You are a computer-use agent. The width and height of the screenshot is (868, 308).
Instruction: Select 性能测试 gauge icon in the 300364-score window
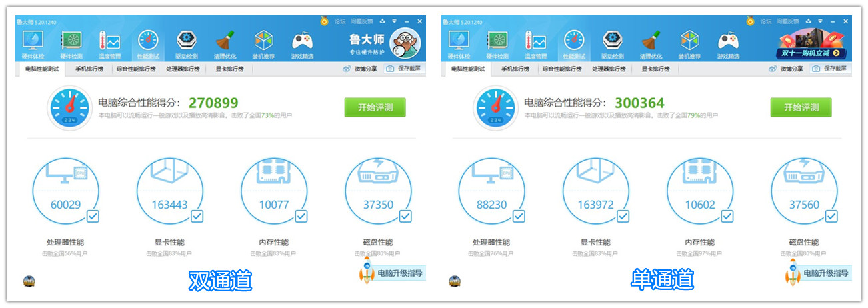[574, 41]
